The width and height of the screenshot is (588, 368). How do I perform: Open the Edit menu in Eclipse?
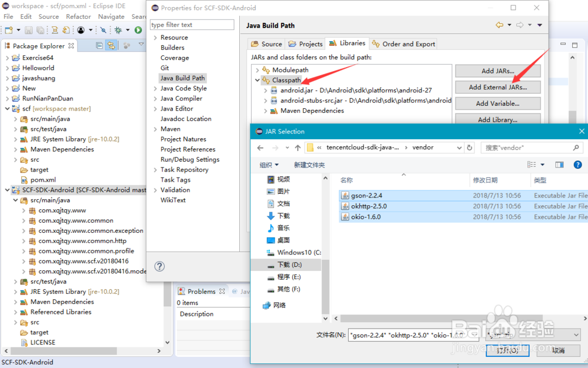pos(26,16)
